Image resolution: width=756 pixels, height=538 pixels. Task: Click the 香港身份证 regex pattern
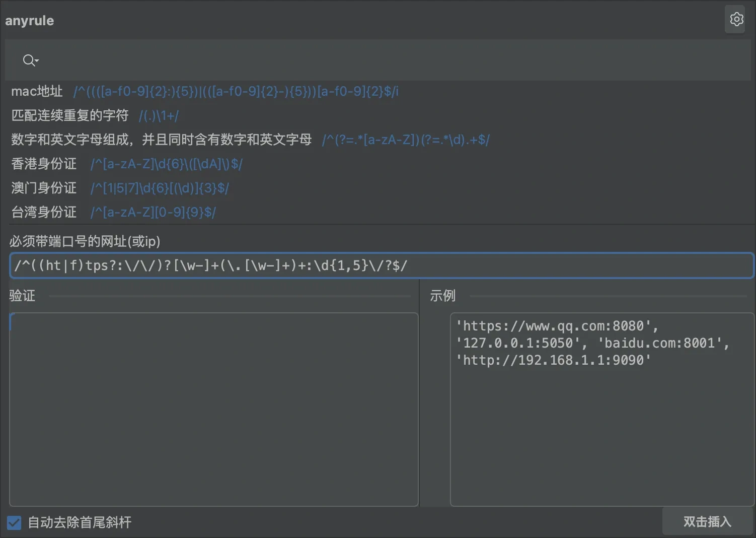166,163
